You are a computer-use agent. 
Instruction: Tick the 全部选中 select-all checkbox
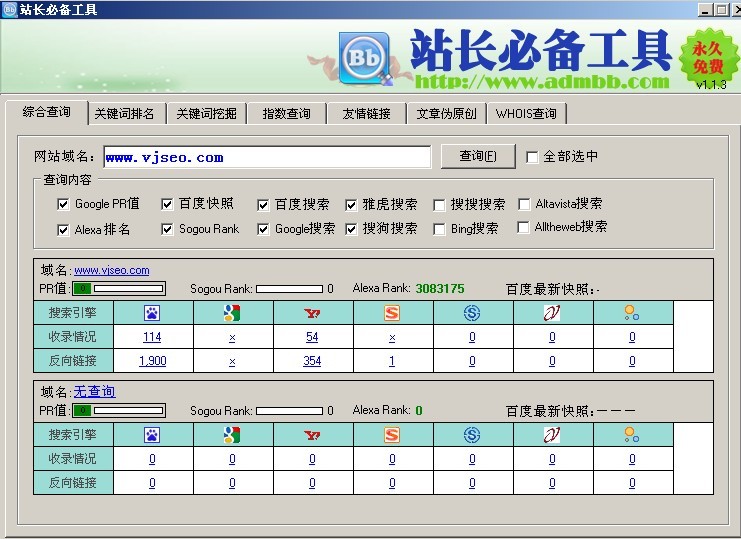click(532, 157)
